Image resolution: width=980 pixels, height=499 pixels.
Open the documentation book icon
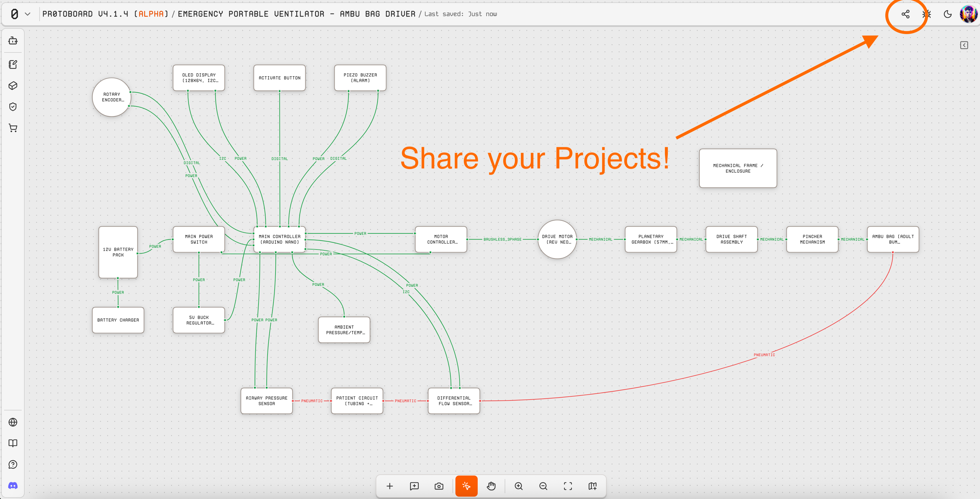pyautogui.click(x=13, y=443)
